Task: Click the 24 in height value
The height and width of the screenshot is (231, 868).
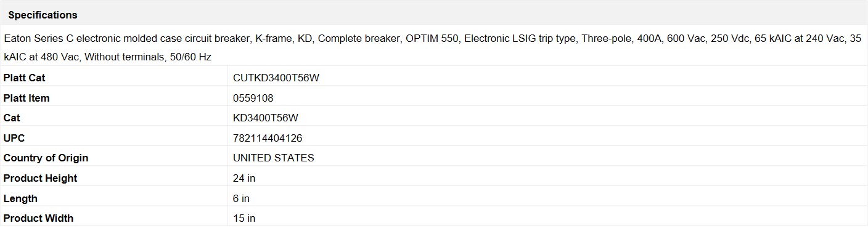Action: (244, 178)
